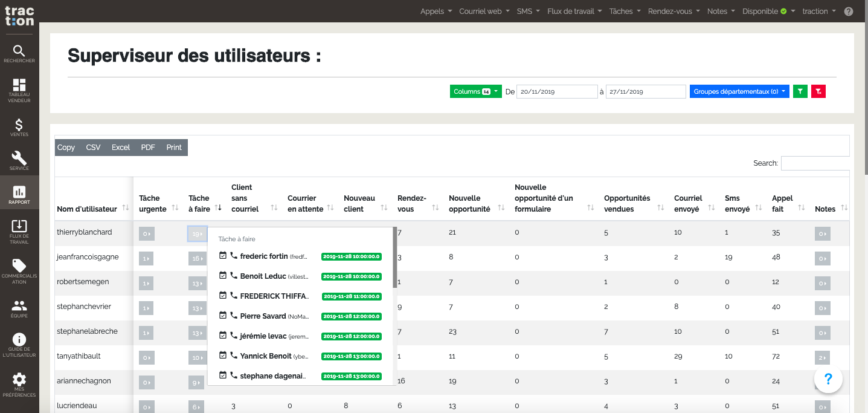Open Flux de travail sidebar icon
This screenshot has width=868, height=413.
point(19,232)
